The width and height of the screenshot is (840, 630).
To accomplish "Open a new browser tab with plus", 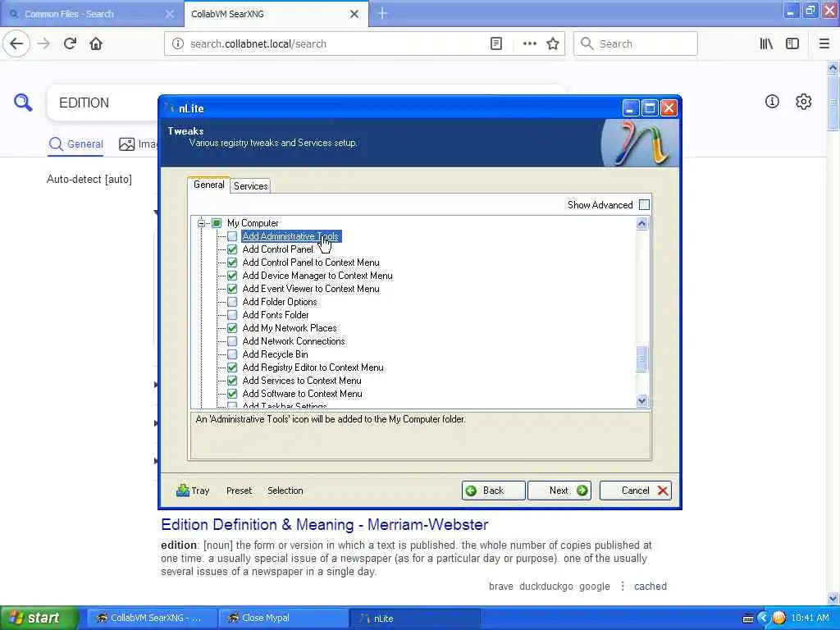I will coord(382,13).
